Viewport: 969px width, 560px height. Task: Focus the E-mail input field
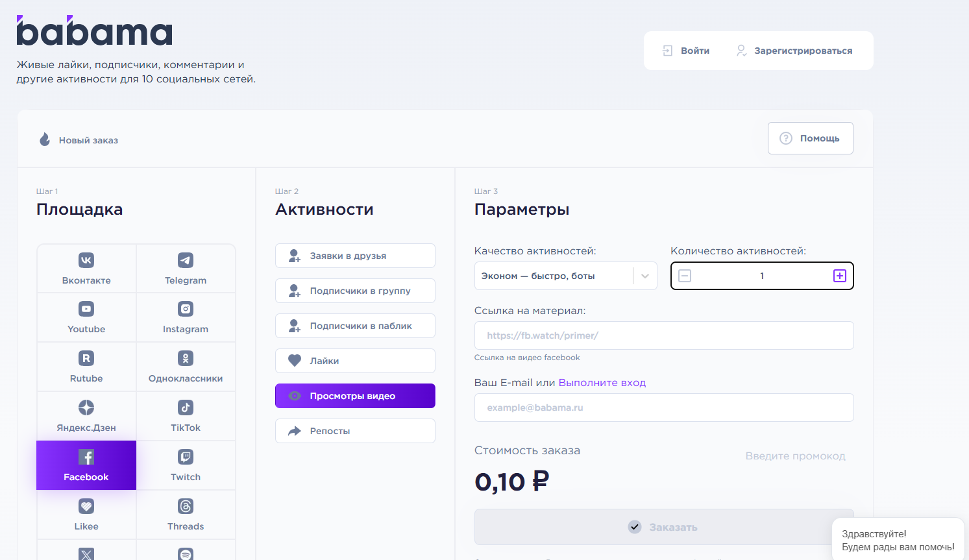(664, 408)
